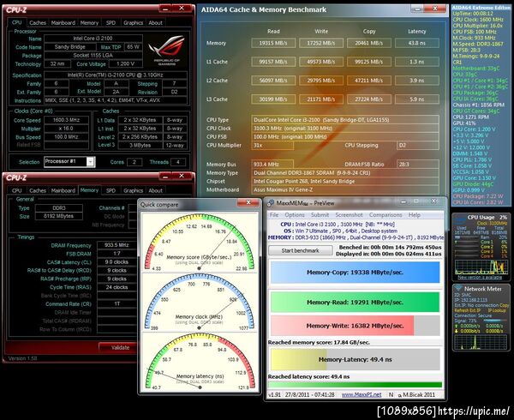The height and width of the screenshot is (420, 514).
Task: Click the Core Speed value 1600.3 MHz
Action: [x=66, y=120]
